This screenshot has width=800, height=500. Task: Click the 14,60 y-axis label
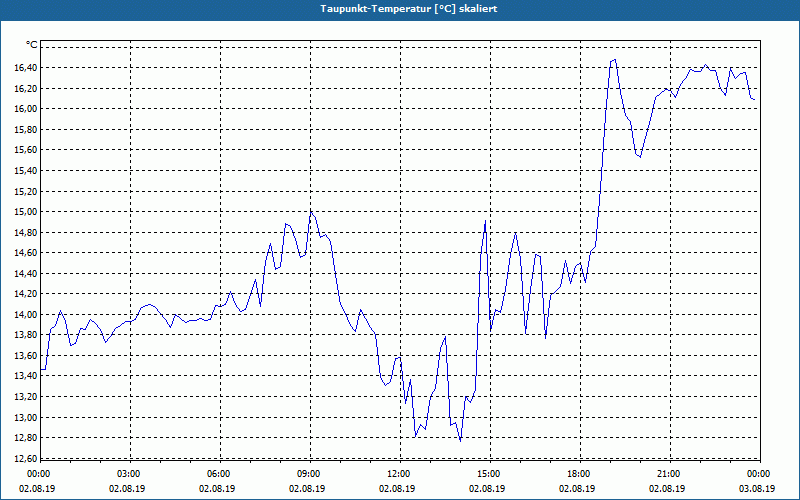(x=26, y=253)
